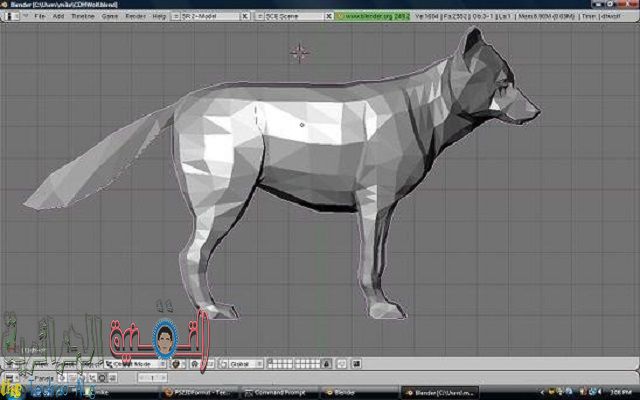Expand the SR:2-Model screen layout dropdown

pyautogui.click(x=211, y=19)
